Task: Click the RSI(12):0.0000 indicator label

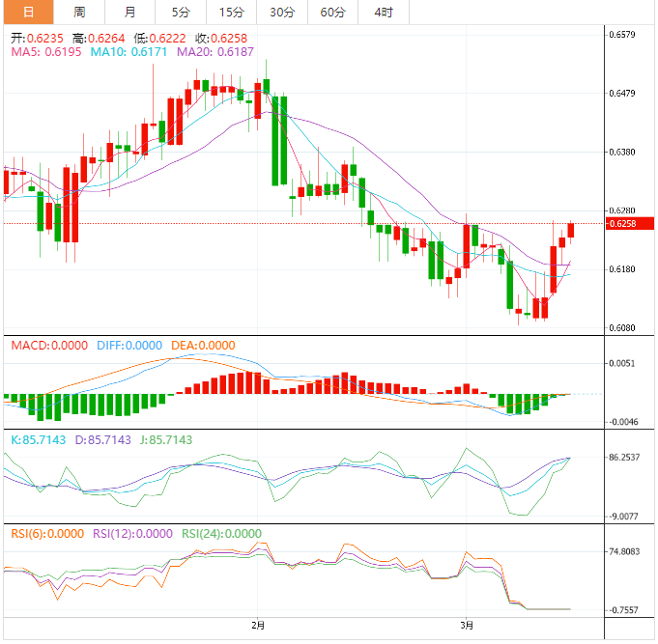Action: 132,534
